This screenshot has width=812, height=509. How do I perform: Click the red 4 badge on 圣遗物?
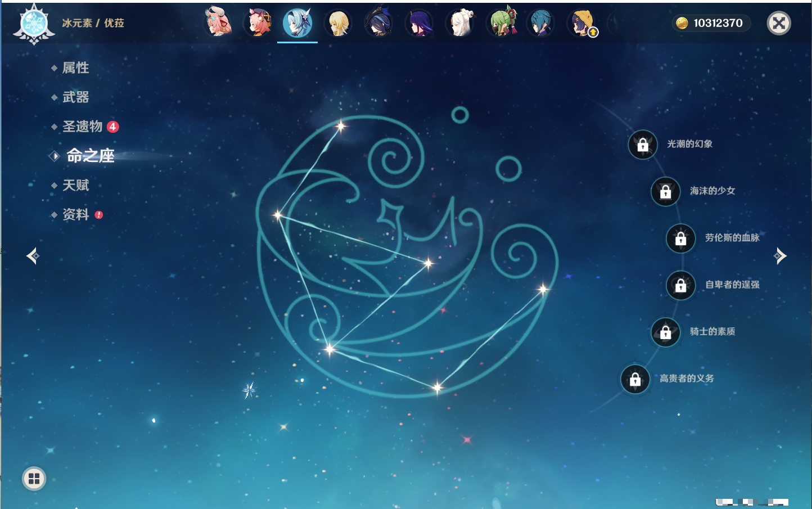112,127
